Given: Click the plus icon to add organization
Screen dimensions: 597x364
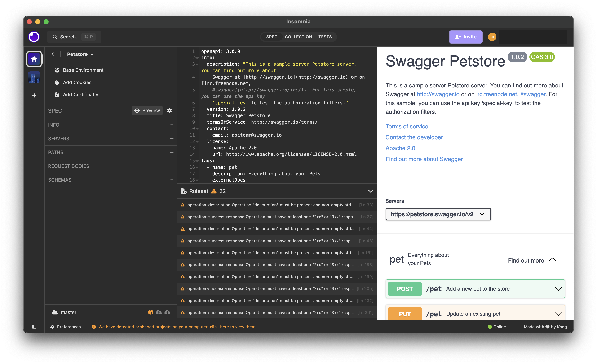Looking at the screenshot, I should (34, 95).
